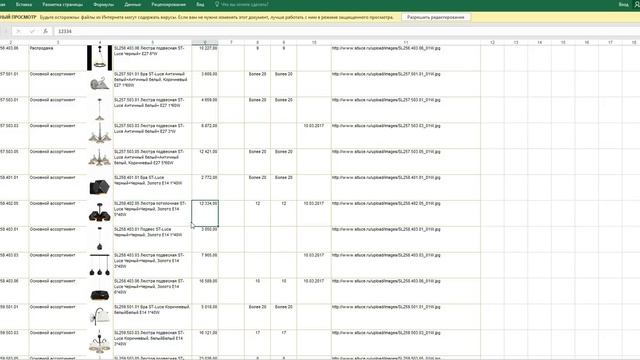This screenshot has width=640, height=360.
Task: Open the Разметка страницы ribbon tab
Action: (62, 4)
